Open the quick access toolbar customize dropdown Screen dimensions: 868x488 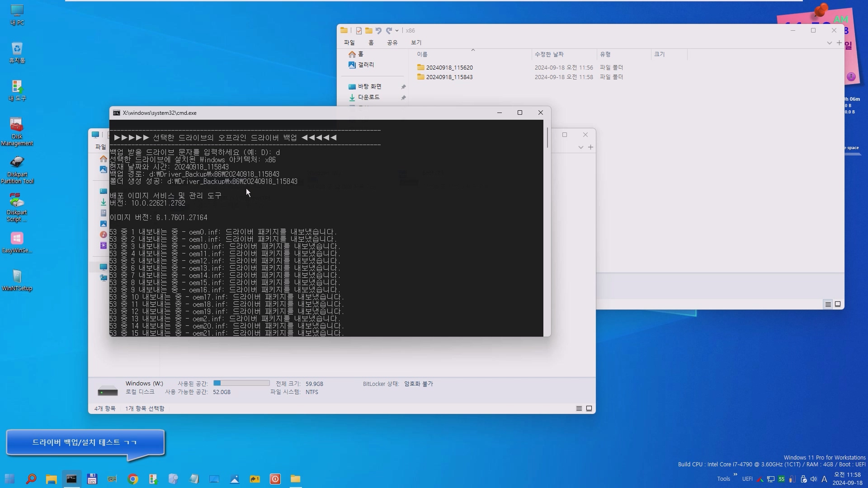(397, 31)
